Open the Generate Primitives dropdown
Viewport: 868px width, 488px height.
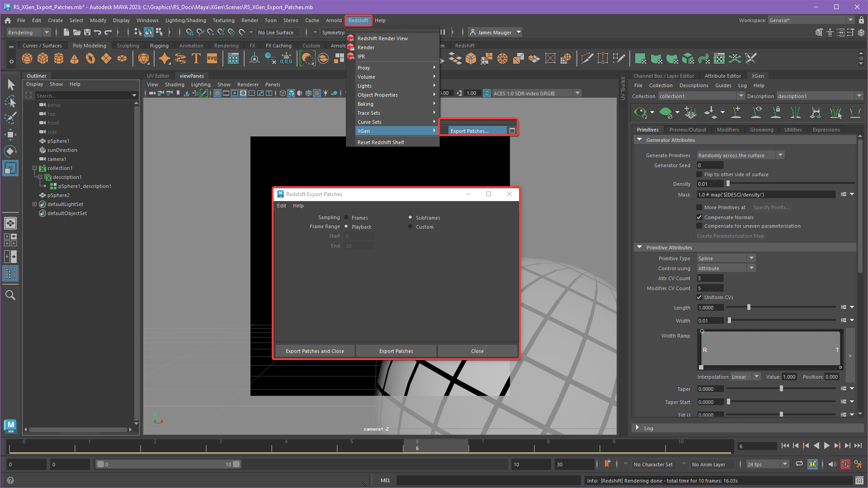pos(741,155)
